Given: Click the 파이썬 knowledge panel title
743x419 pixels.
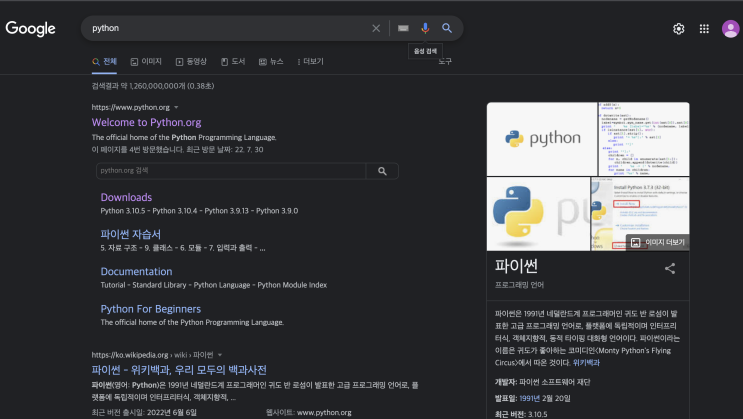Looking at the screenshot, I should point(516,266).
